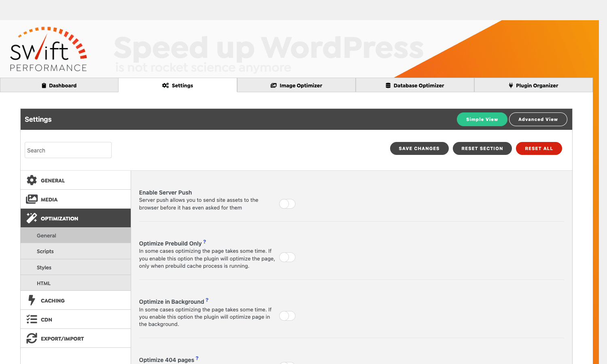607x364 pixels.
Task: Switch to the Image Optimizer tab
Action: (x=296, y=85)
